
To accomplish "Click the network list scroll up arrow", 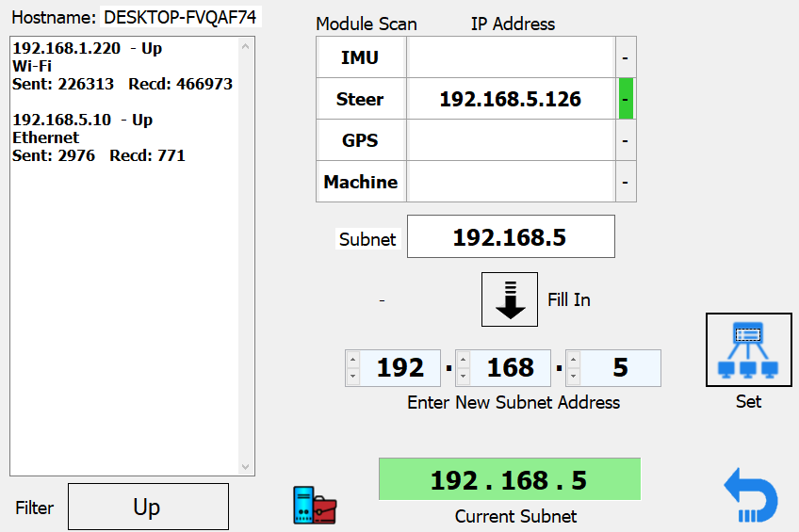I will [246, 46].
